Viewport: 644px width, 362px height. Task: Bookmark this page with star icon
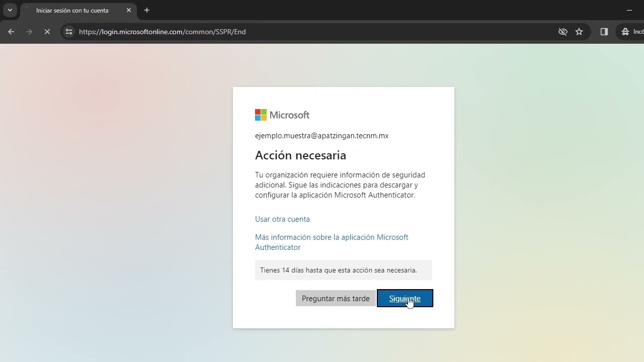click(x=579, y=32)
